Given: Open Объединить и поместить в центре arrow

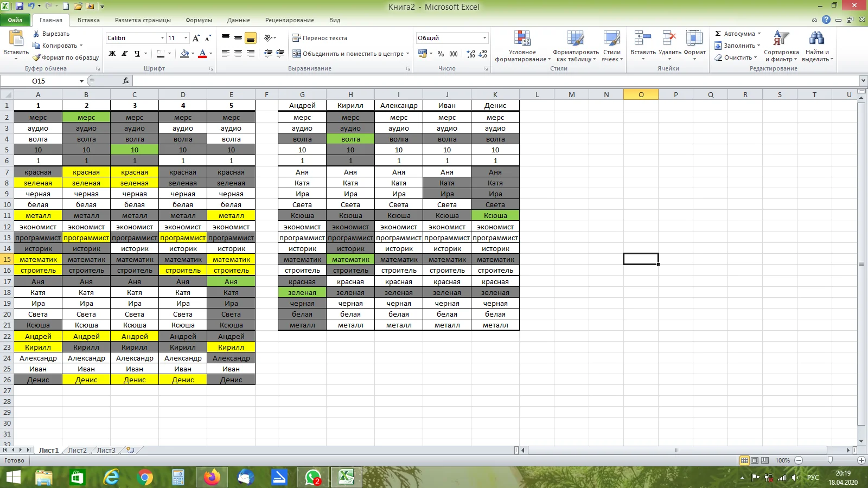Looking at the screenshot, I should 407,54.
